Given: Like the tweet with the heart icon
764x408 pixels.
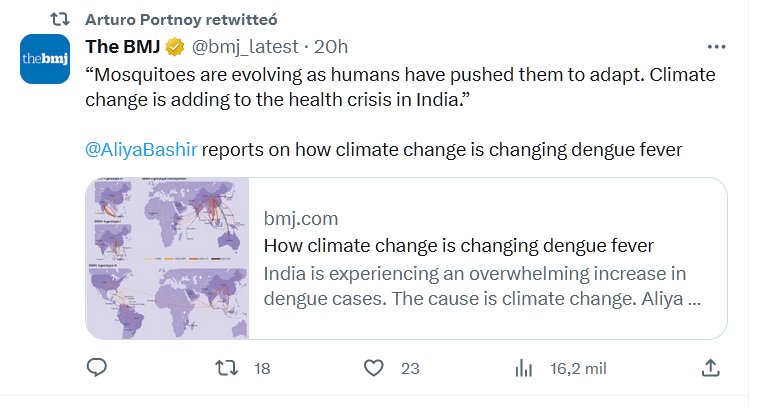Looking at the screenshot, I should tap(374, 368).
